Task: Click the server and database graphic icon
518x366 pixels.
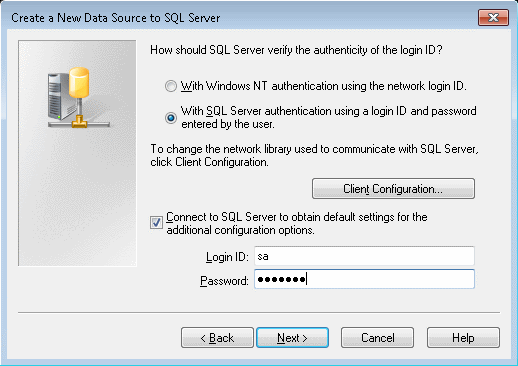Action: coord(79,97)
